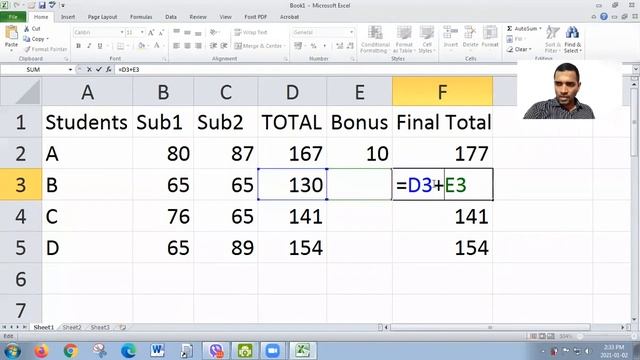Select column header D
The image size is (640, 360).
coord(292,92)
